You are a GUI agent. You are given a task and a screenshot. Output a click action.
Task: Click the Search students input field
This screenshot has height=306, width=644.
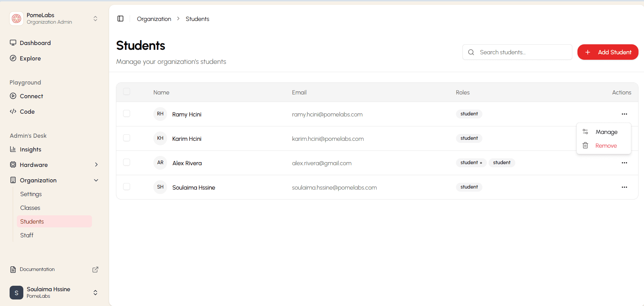point(517,52)
